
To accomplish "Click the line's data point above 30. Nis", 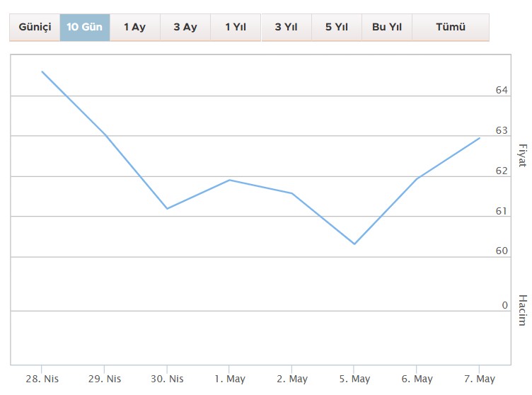I will (x=167, y=209).
